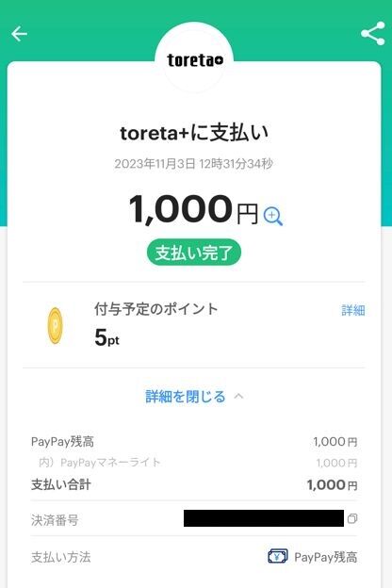Open the toreta+ merchant logo

[x=194, y=60]
